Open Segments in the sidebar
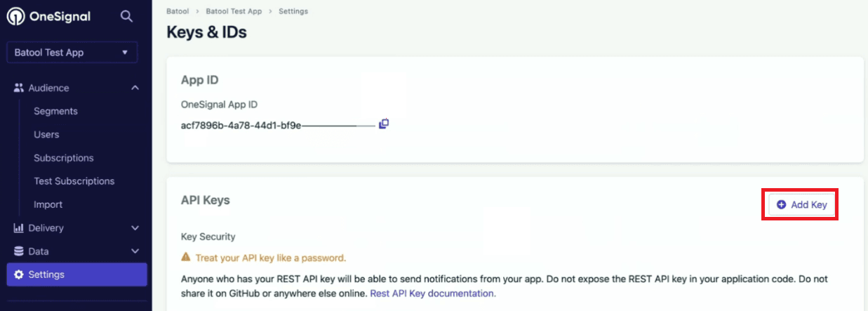Screen dimensions: 868x311 coord(55,111)
